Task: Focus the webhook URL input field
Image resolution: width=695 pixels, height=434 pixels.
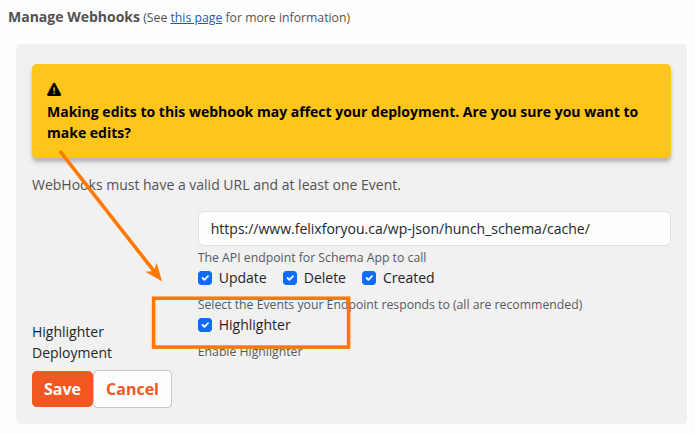Action: click(434, 228)
